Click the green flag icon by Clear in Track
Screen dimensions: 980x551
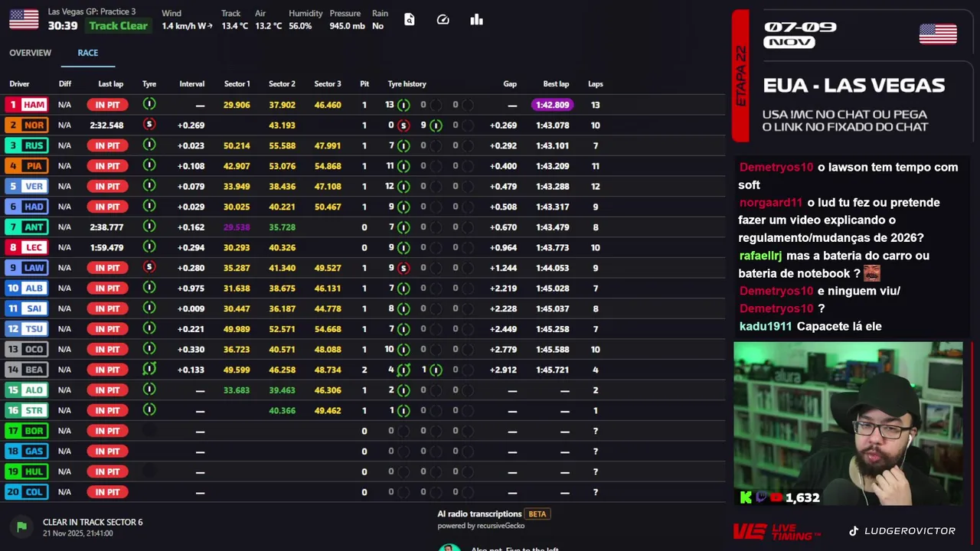pos(21,526)
